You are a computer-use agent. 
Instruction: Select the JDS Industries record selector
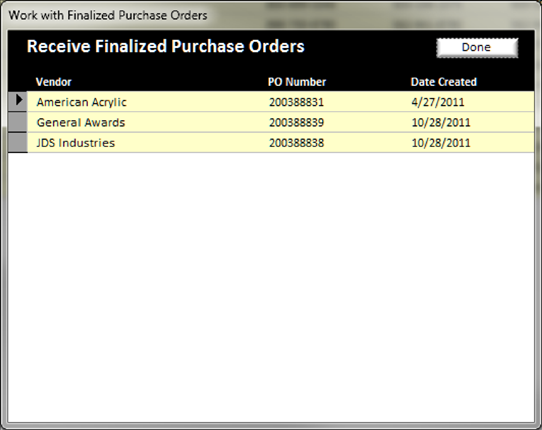(x=18, y=142)
